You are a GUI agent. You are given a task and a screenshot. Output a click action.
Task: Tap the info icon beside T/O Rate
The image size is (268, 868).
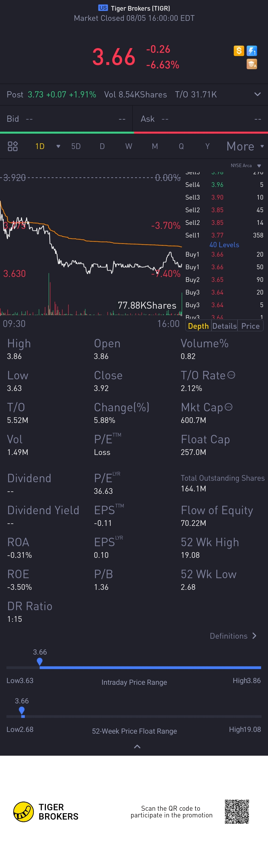(231, 375)
